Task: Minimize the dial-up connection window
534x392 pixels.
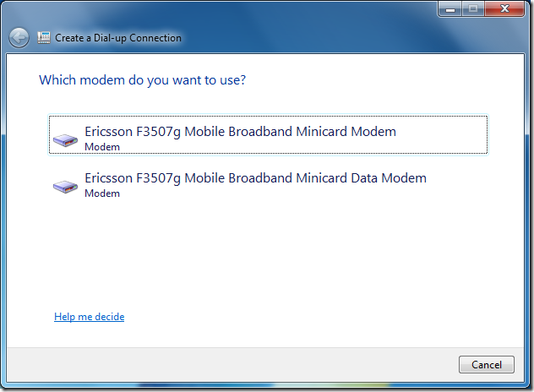Action: click(x=450, y=8)
